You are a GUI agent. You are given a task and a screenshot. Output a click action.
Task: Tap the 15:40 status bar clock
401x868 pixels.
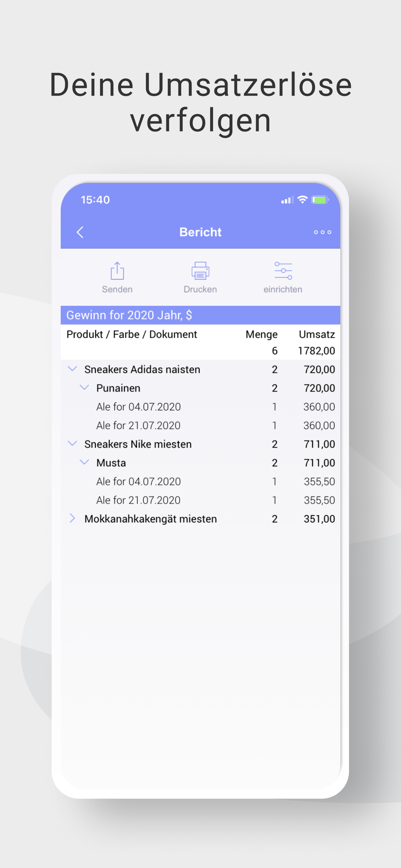pyautogui.click(x=95, y=200)
